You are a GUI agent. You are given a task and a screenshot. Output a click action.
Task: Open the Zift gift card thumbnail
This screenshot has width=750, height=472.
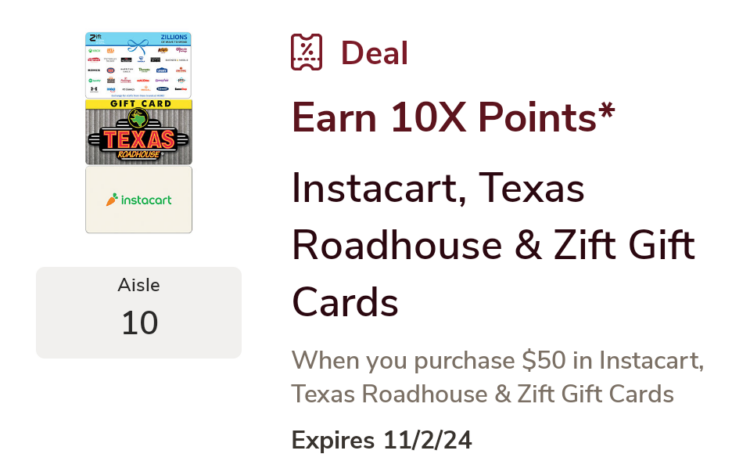click(x=139, y=65)
